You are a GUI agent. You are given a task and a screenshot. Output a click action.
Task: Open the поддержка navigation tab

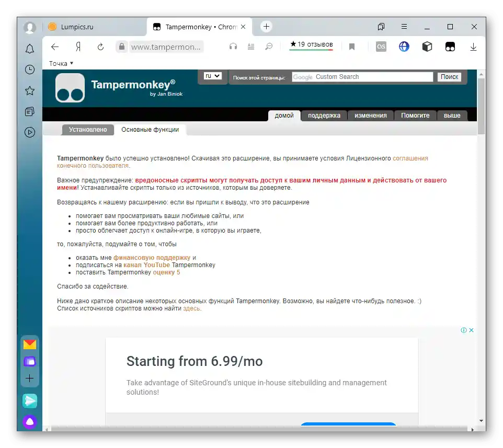tap(324, 116)
